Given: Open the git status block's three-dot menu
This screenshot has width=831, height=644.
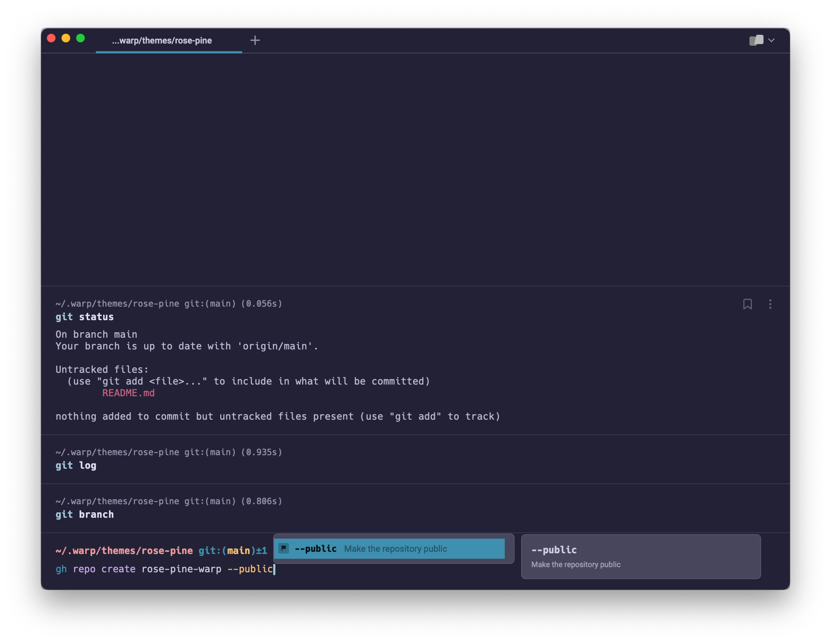Looking at the screenshot, I should click(770, 304).
